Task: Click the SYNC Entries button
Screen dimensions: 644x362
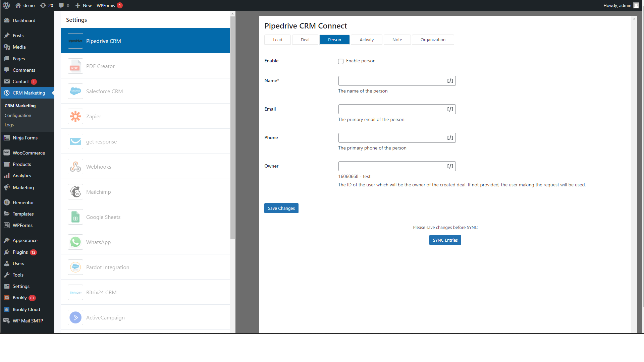Action: point(445,240)
